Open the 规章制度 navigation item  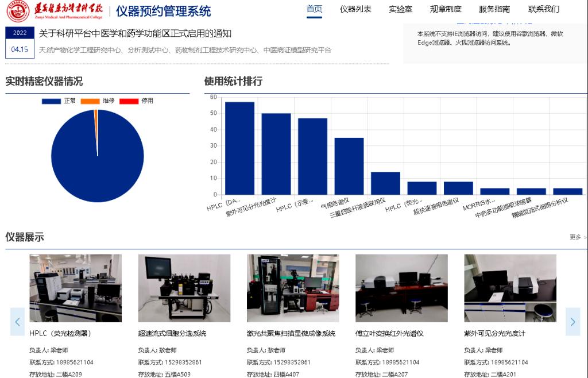(446, 9)
